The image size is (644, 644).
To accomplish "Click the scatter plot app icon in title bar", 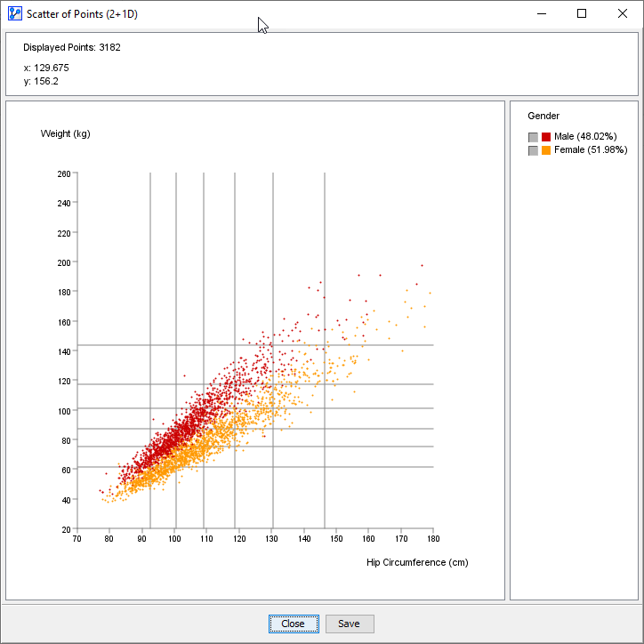I will 14,14.
